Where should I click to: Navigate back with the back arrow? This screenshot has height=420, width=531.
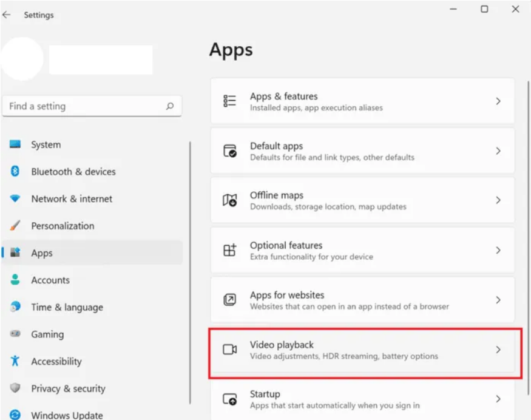(x=7, y=15)
